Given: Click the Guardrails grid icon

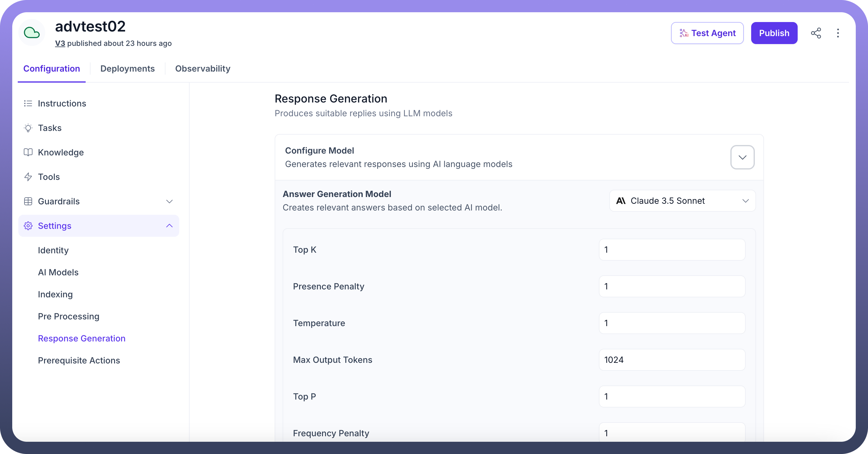Looking at the screenshot, I should 28,201.
